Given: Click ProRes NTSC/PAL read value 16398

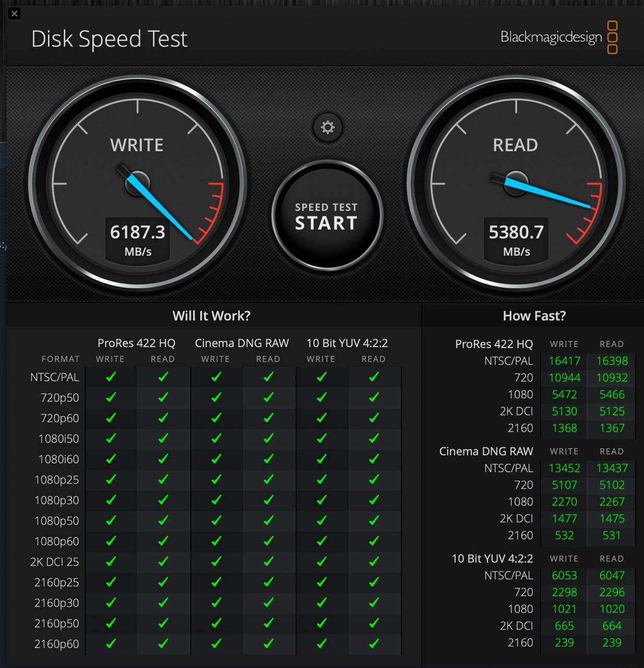Looking at the screenshot, I should [612, 361].
